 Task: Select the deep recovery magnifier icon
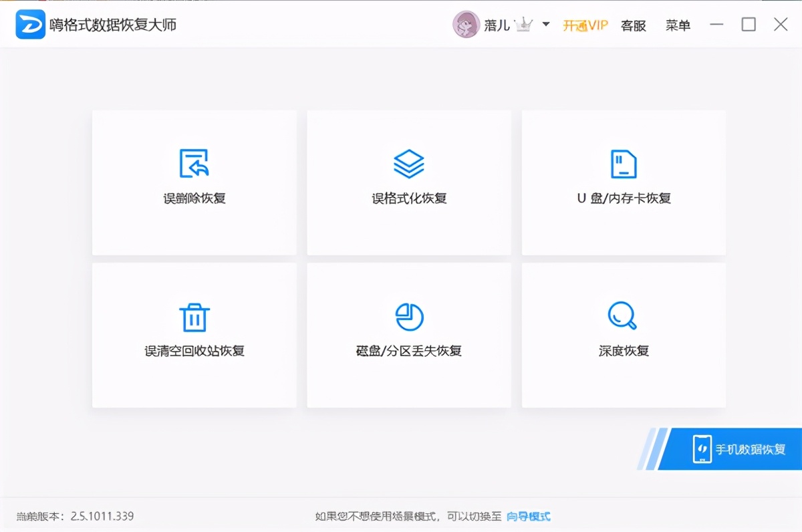coord(622,315)
